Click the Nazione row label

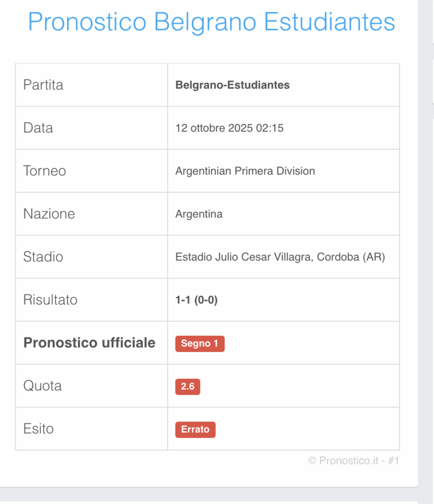(x=49, y=214)
